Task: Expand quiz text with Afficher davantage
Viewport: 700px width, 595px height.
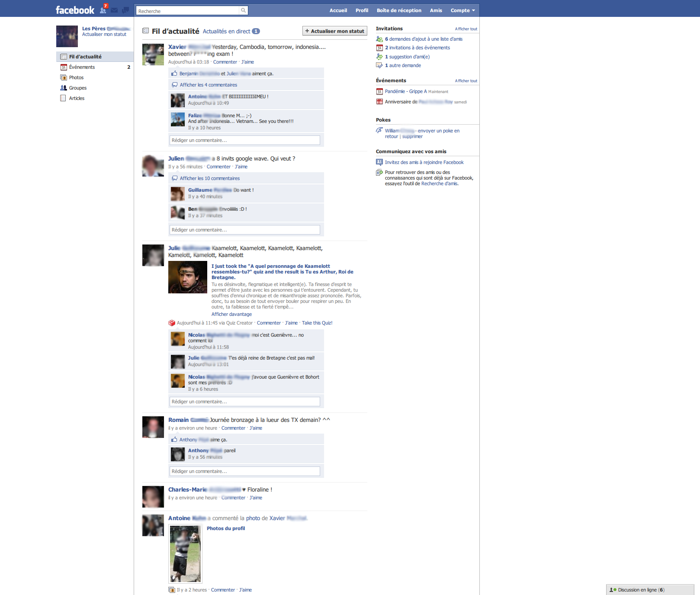Action: [231, 314]
